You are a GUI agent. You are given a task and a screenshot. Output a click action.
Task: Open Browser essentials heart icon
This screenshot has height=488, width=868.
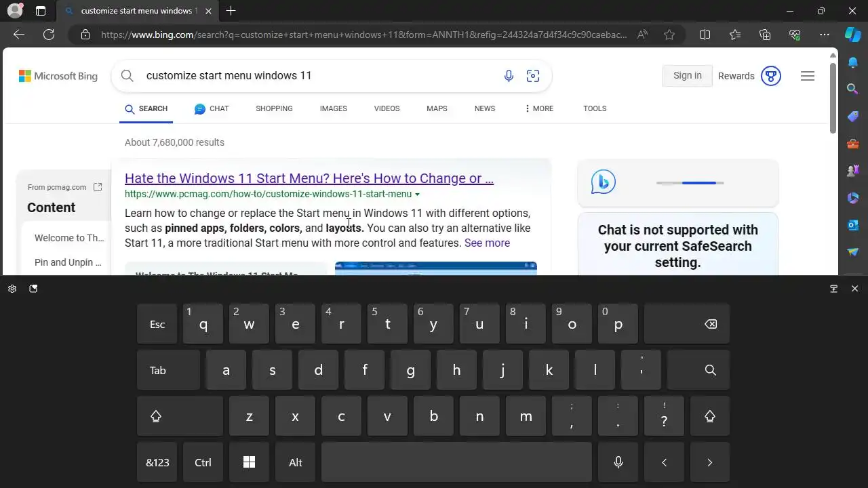795,35
